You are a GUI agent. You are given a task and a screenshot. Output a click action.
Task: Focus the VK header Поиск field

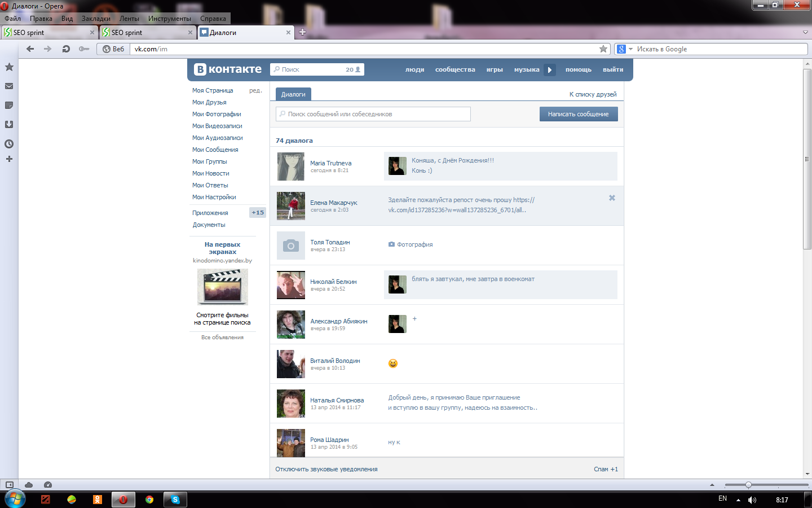click(317, 69)
